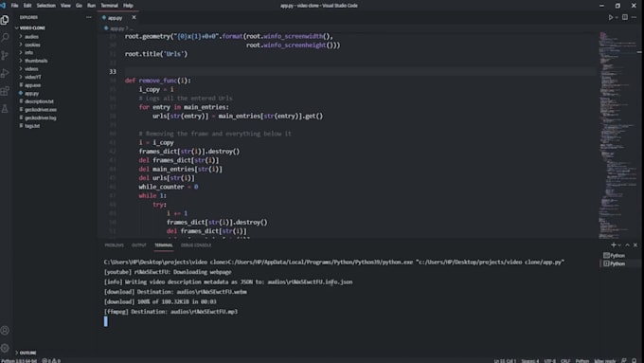The image size is (644, 363).
Task: Open the launch profile dropdown beside new terminal
Action: pyautogui.click(x=619, y=245)
